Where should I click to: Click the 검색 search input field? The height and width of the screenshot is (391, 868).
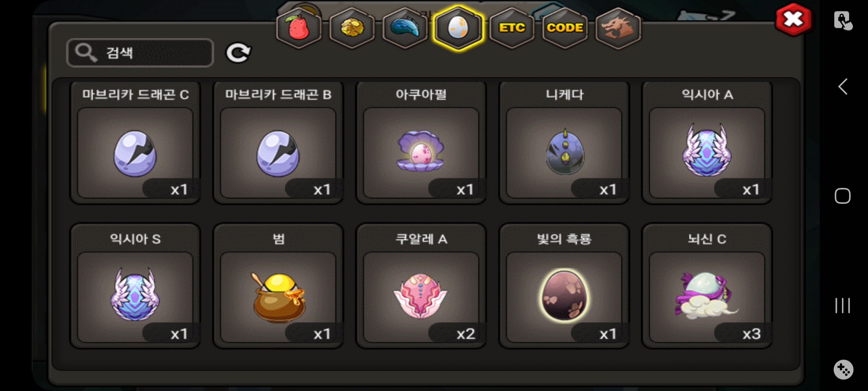140,53
